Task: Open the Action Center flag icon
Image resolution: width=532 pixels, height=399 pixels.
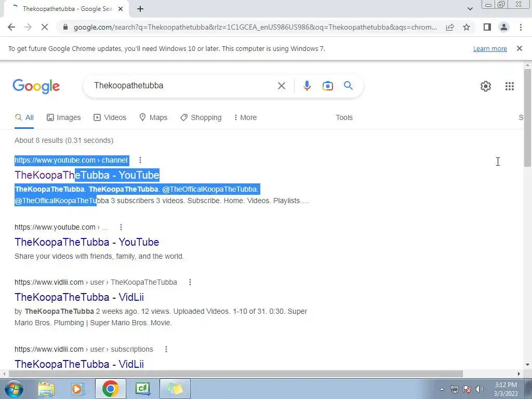Action: tap(467, 389)
